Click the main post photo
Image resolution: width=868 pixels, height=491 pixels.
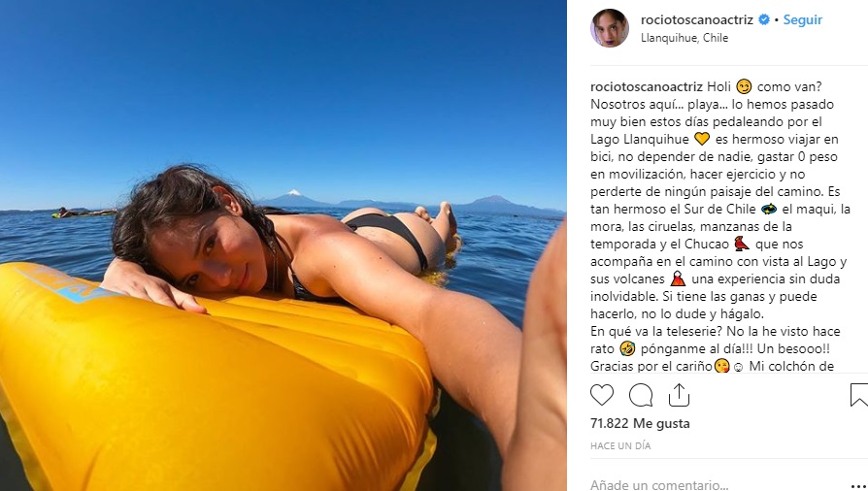(x=284, y=245)
